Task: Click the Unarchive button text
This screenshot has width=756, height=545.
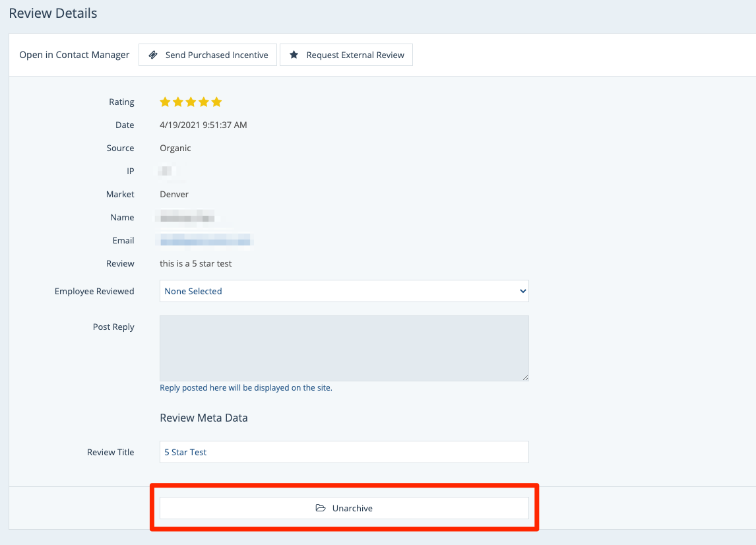Action: click(x=352, y=508)
